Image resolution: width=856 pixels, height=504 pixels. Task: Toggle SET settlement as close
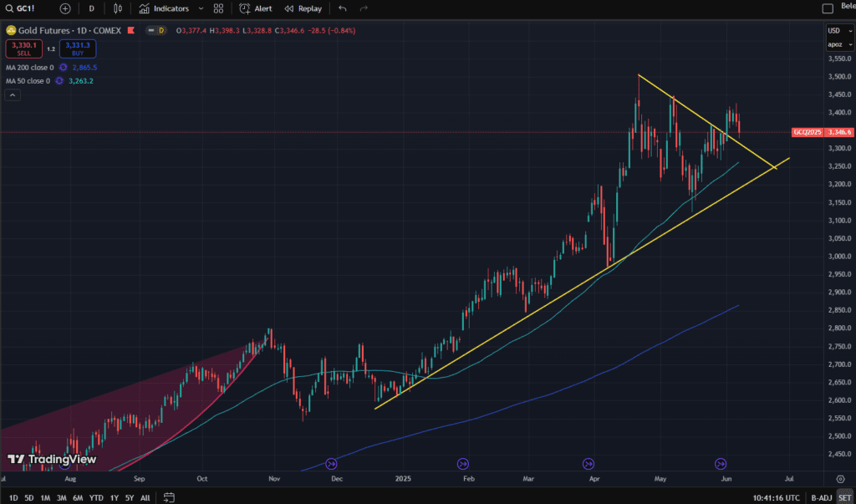coord(844,498)
